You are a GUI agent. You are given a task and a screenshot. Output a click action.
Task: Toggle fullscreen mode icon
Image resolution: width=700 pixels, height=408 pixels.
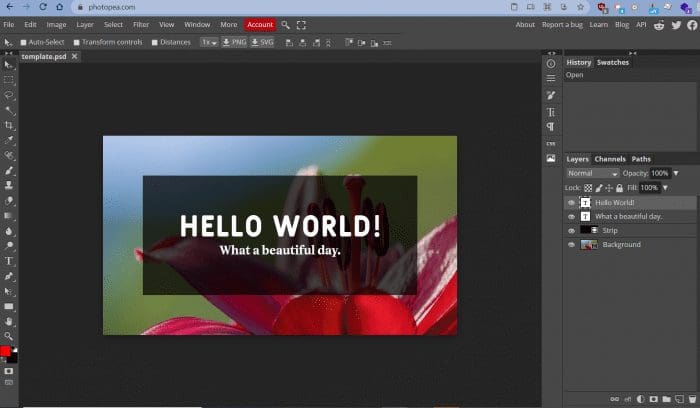pos(301,24)
